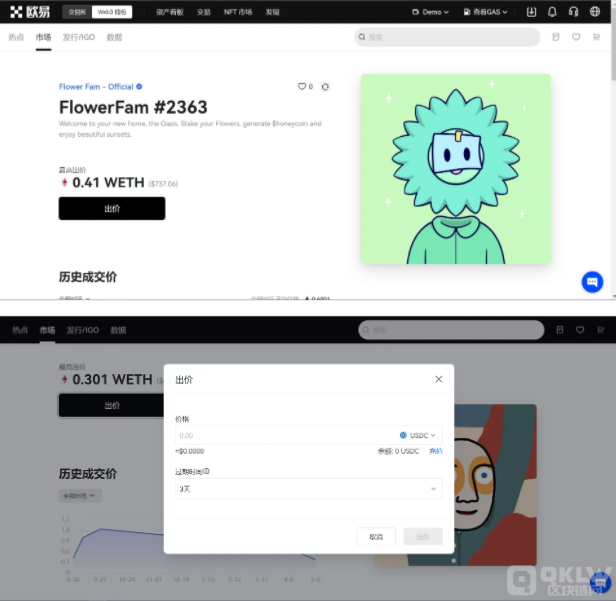
Task: Open the 资产看板 menu item
Action: pyautogui.click(x=169, y=12)
